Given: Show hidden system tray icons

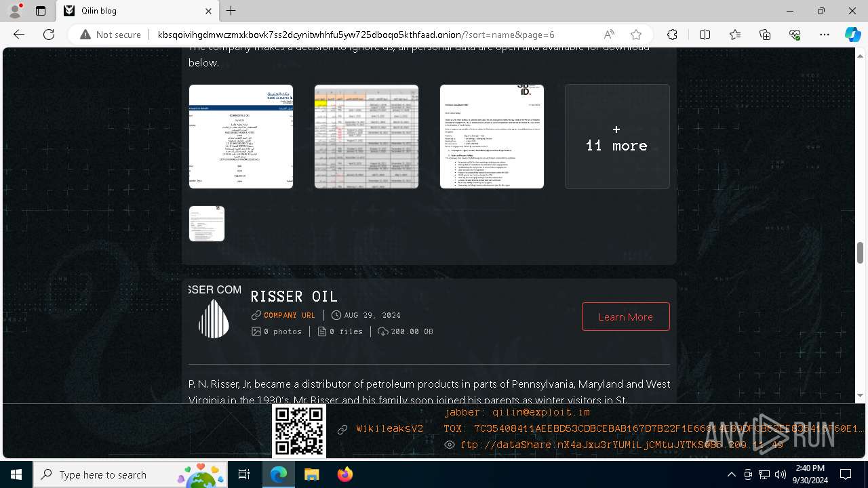Looking at the screenshot, I should [x=731, y=474].
